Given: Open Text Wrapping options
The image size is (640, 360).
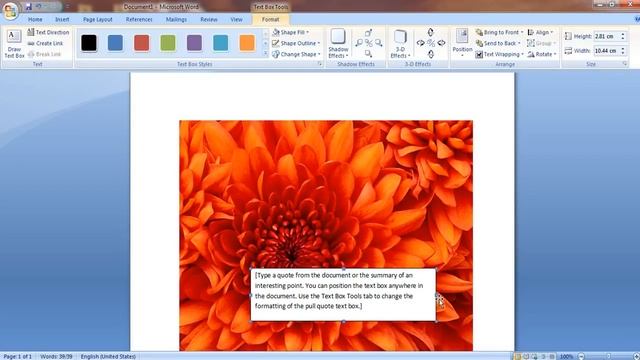Looking at the screenshot, I should coord(500,54).
